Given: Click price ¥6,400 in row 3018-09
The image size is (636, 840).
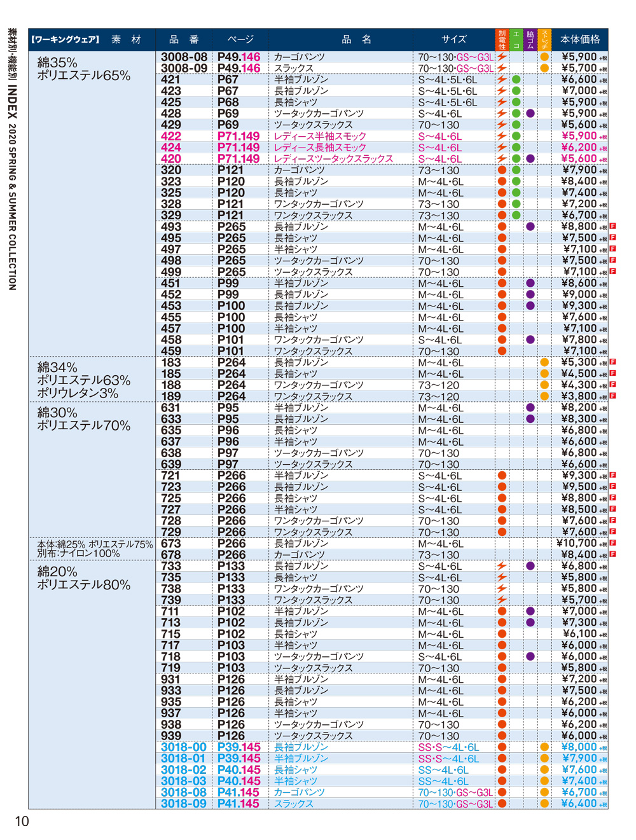Looking at the screenshot, I should (579, 804).
